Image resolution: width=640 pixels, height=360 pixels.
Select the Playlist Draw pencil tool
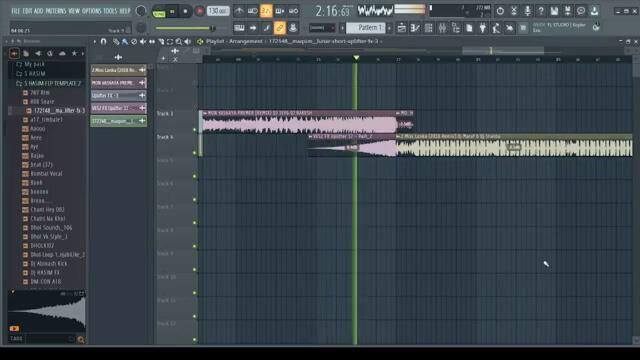[116, 41]
